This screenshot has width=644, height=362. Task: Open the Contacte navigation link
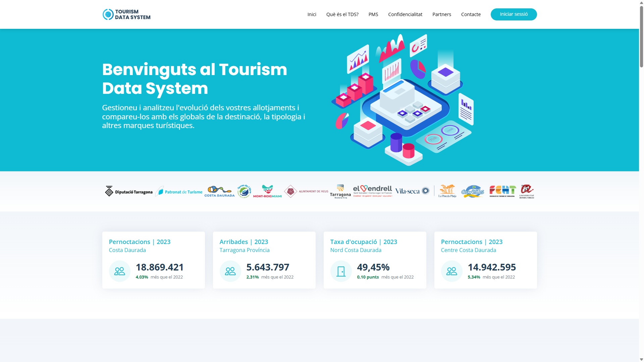[471, 14]
